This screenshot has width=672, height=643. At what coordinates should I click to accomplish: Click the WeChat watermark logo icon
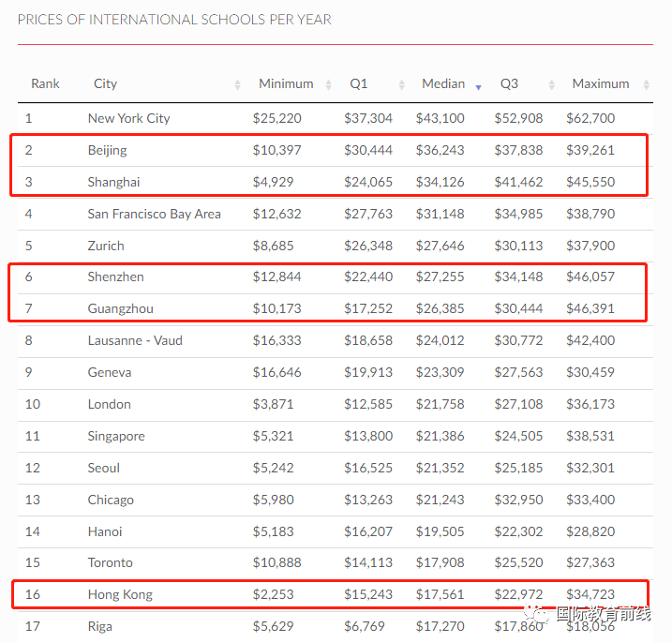536,613
